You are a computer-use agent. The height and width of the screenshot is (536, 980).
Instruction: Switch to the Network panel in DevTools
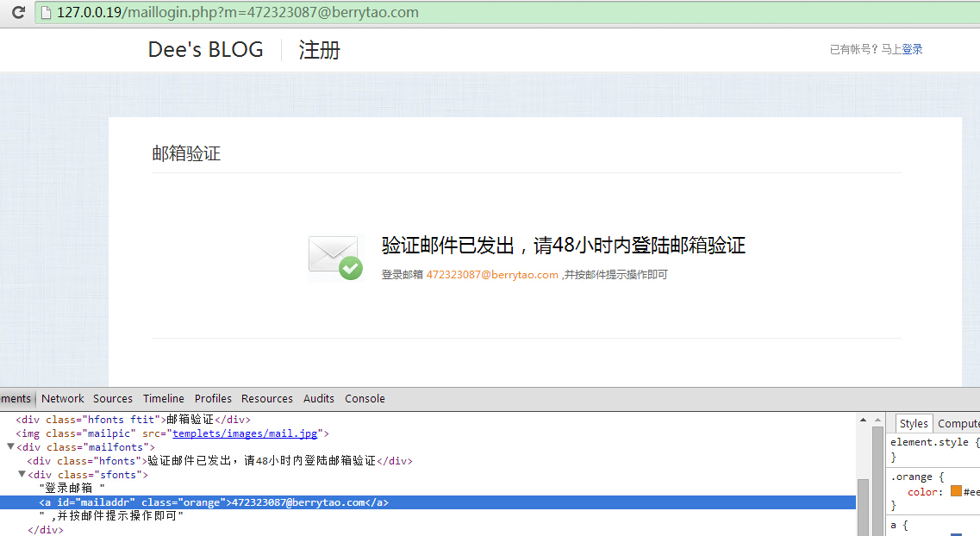coord(62,398)
